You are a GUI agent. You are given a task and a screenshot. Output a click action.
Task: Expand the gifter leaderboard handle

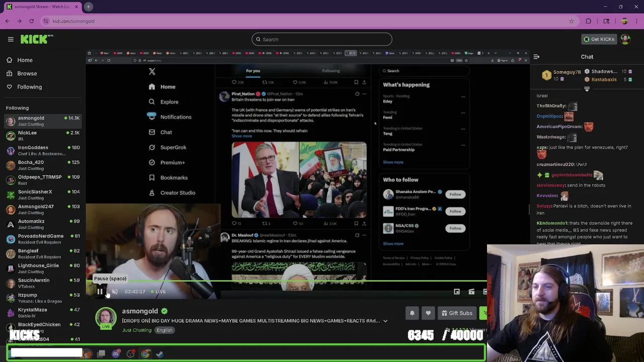coord(587,89)
